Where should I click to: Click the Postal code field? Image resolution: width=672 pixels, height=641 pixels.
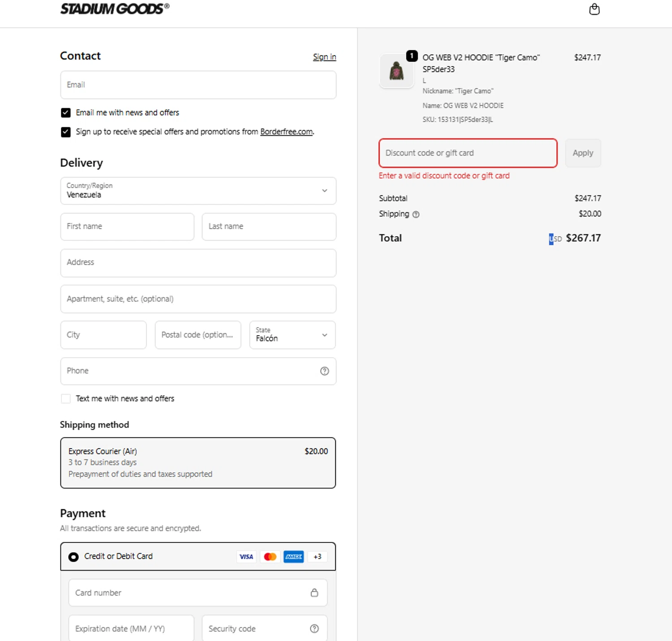pos(198,335)
